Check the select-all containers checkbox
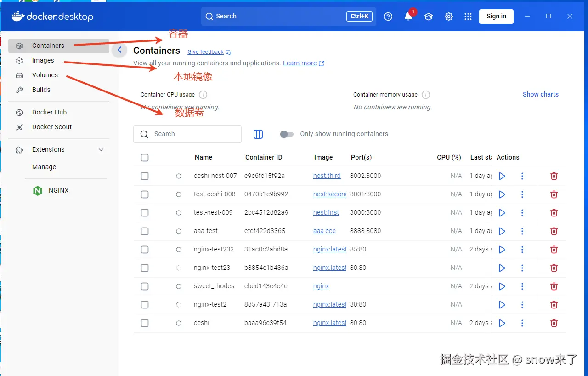588x376 pixels. [145, 158]
